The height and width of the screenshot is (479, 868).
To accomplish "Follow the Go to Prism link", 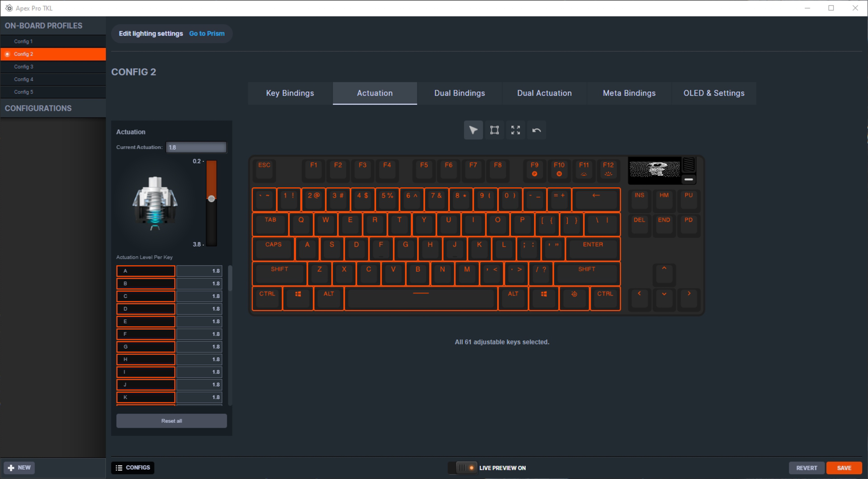I will coord(207,34).
